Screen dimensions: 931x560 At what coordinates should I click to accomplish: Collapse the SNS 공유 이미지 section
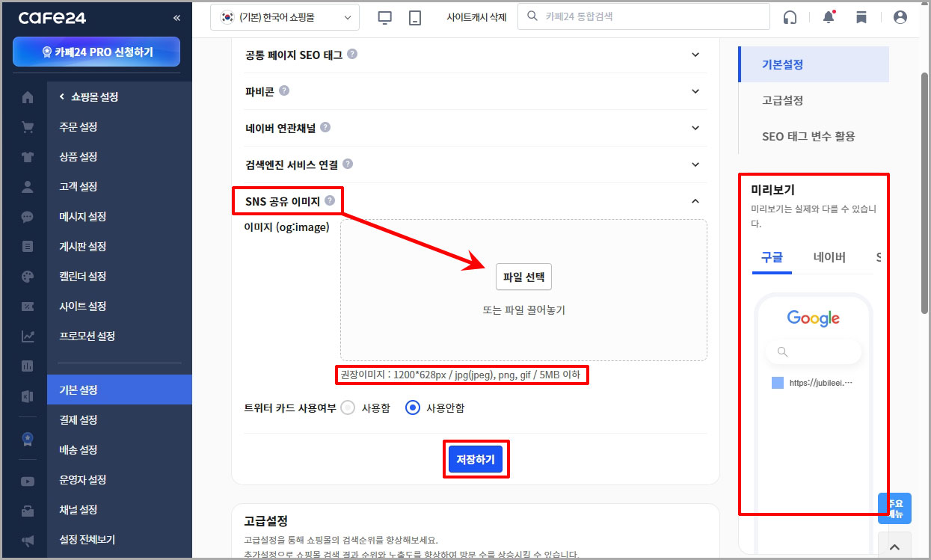pyautogui.click(x=695, y=200)
